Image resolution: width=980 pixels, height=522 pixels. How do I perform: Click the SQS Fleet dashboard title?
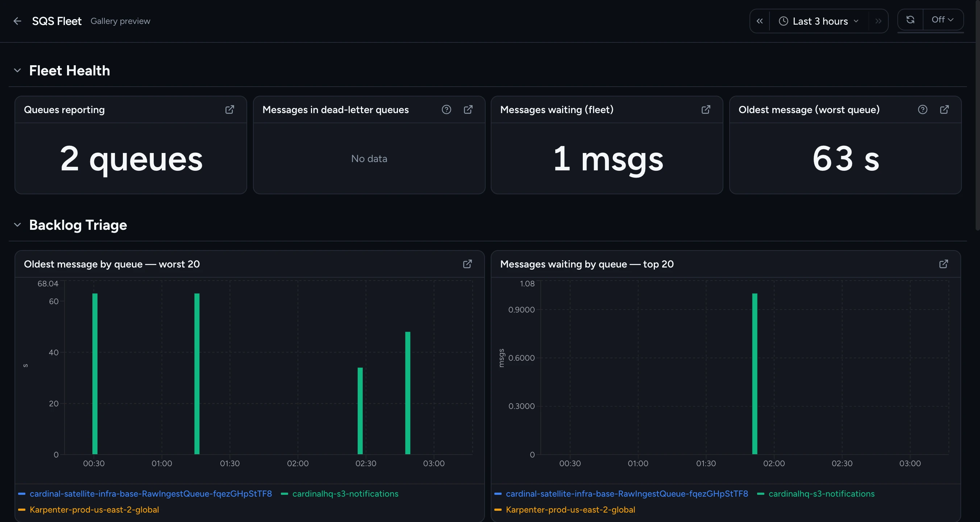point(57,21)
